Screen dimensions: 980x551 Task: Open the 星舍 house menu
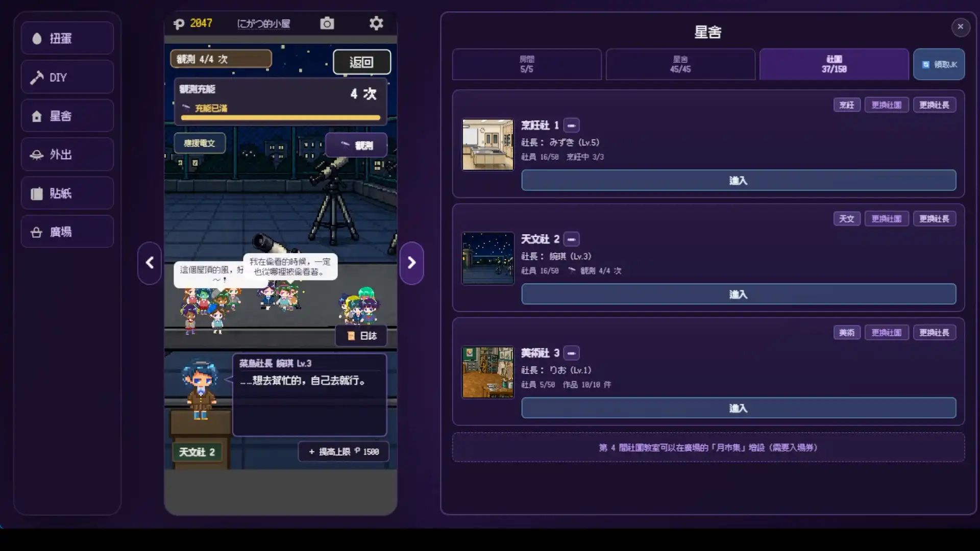tap(67, 116)
